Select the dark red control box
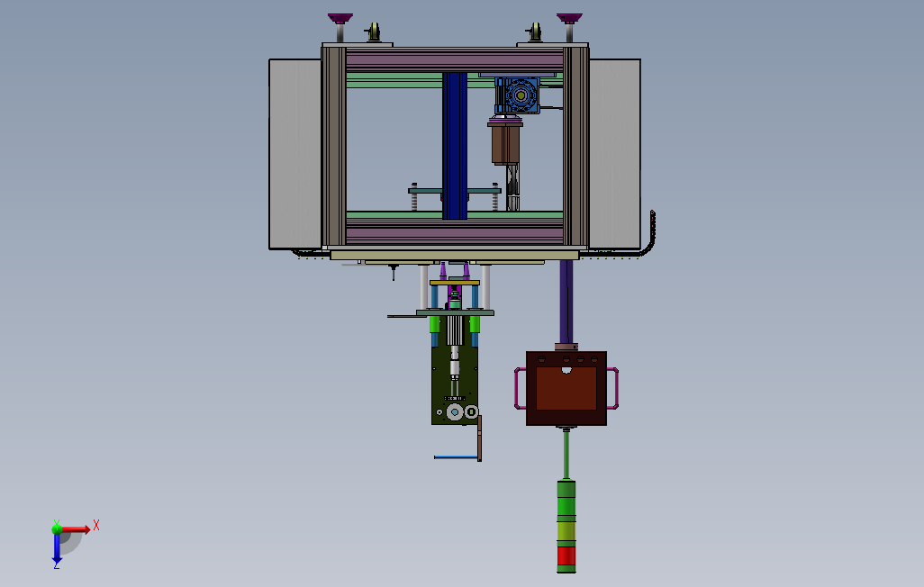Screen dimensions: 924x587 coord(566,388)
